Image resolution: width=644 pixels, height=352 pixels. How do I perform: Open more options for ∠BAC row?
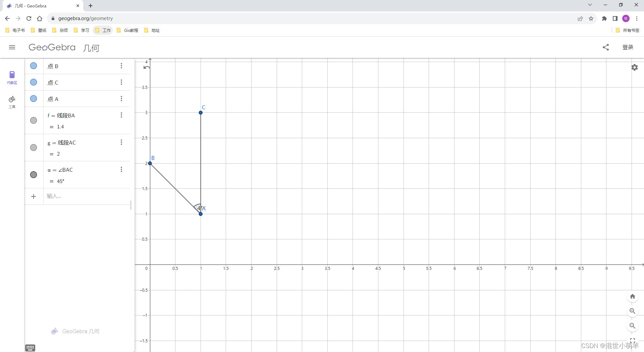pos(121,169)
